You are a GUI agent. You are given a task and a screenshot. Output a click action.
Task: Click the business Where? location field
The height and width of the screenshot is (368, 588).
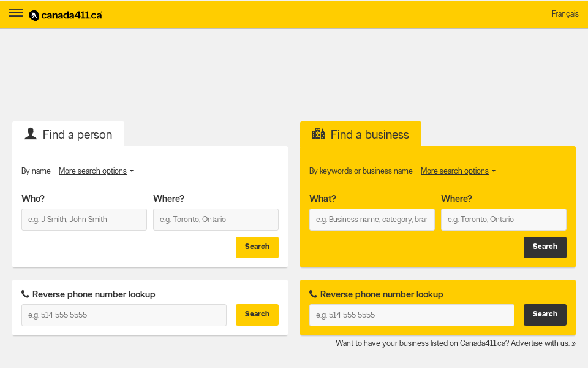(503, 220)
